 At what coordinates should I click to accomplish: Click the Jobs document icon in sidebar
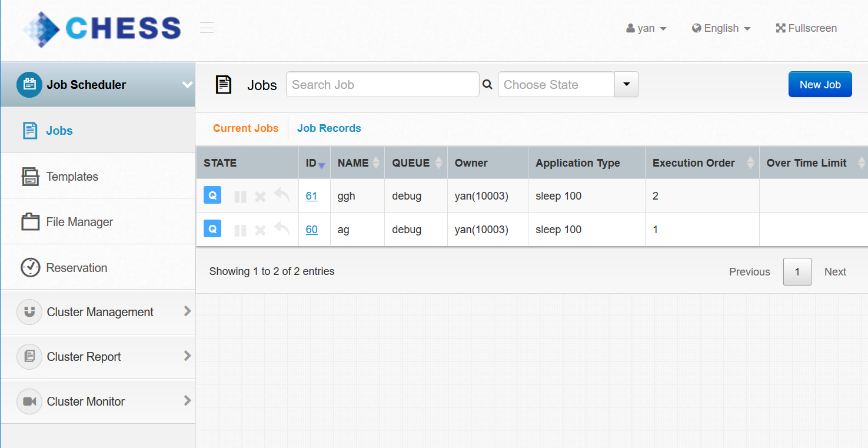pyautogui.click(x=30, y=131)
